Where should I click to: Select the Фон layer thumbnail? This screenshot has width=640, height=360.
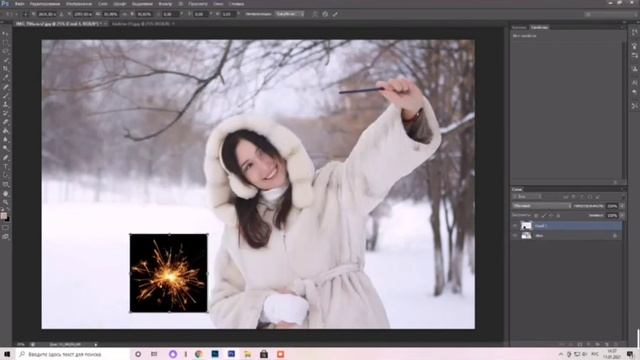click(x=526, y=236)
